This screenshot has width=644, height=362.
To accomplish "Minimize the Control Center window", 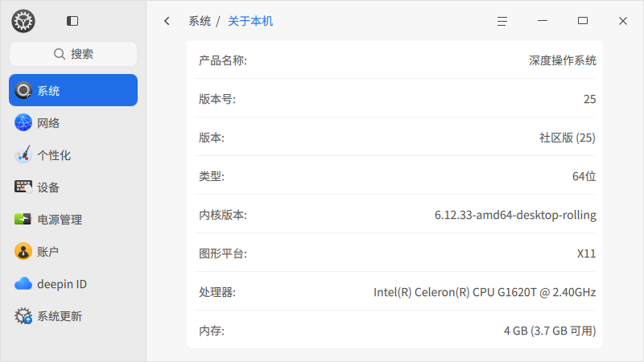I will 543,21.
